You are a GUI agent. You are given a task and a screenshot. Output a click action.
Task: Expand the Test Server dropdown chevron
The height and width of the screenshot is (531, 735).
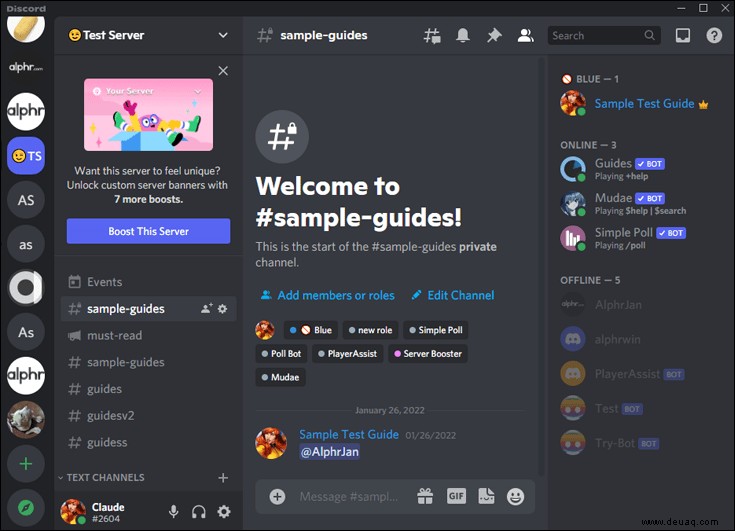click(x=223, y=35)
